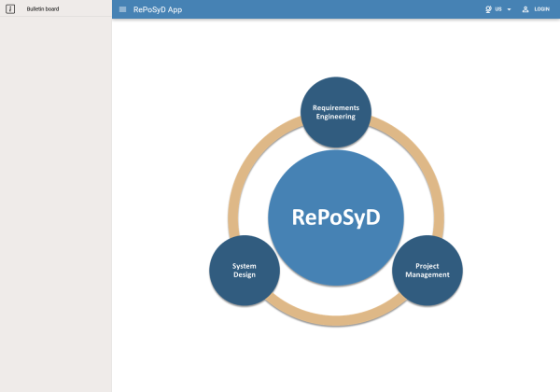Click empty area of left sidebar
This screenshot has width=560, height=392.
point(56,203)
